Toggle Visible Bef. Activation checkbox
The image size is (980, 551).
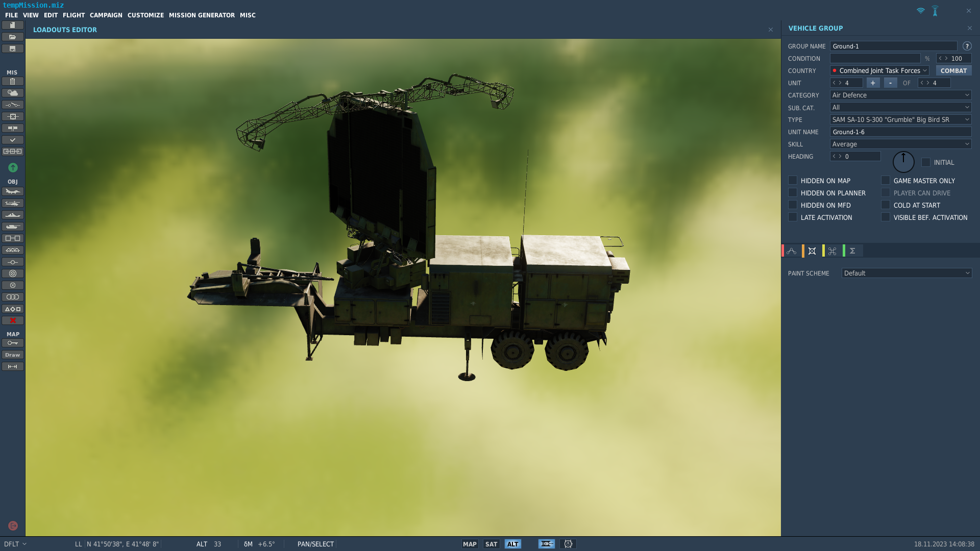[x=886, y=217]
